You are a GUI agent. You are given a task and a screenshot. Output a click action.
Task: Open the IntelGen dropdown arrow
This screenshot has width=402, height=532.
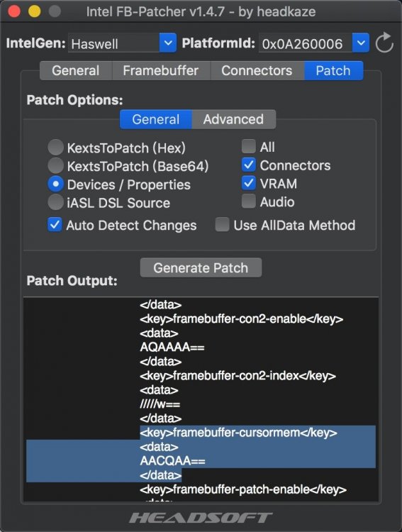point(167,43)
